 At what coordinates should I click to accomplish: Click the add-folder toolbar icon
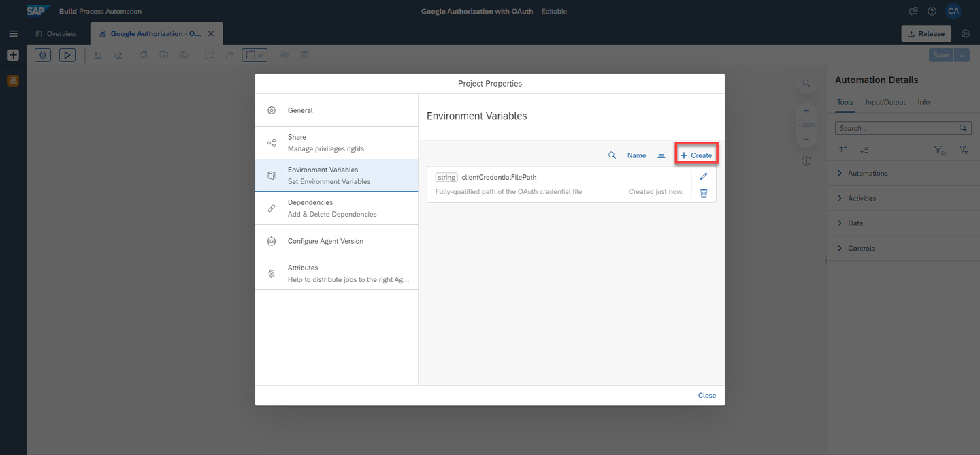coord(209,55)
